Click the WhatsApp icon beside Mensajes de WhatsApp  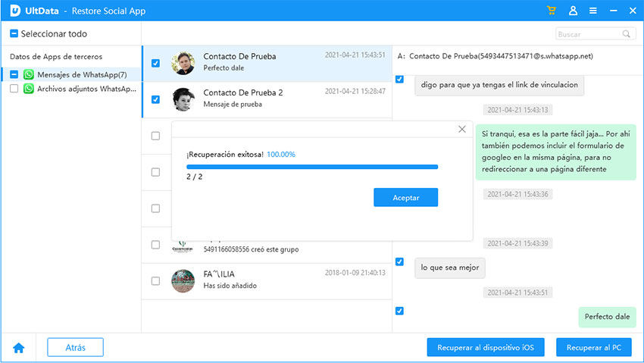pyautogui.click(x=28, y=74)
